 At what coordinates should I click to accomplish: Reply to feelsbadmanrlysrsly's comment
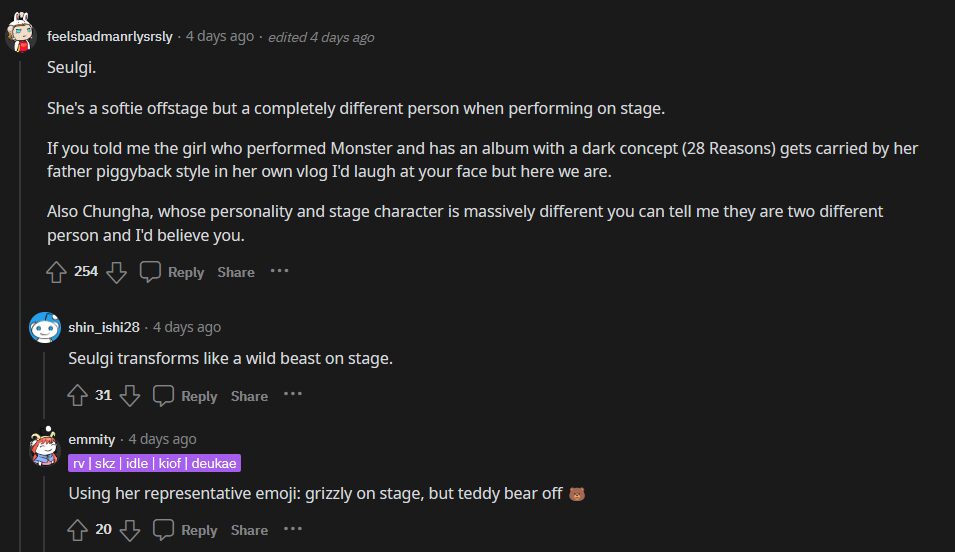click(172, 271)
